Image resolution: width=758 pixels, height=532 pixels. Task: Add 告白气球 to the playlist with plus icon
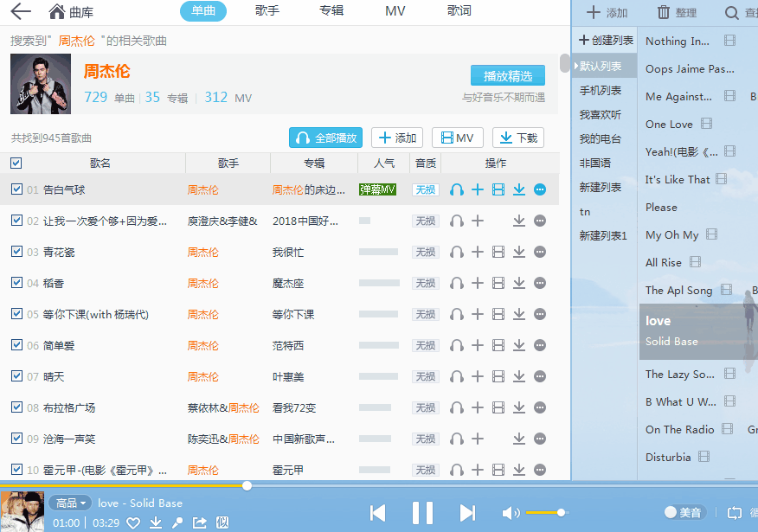478,190
